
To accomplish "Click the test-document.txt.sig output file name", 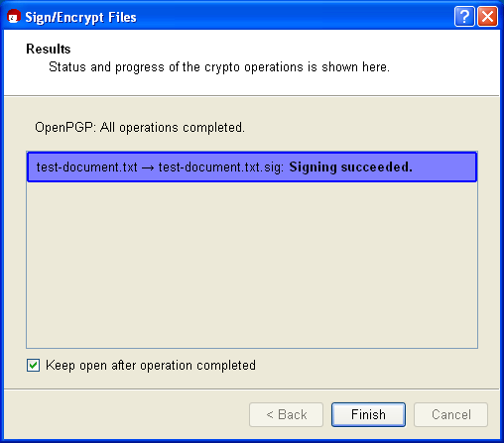I will click(x=221, y=167).
